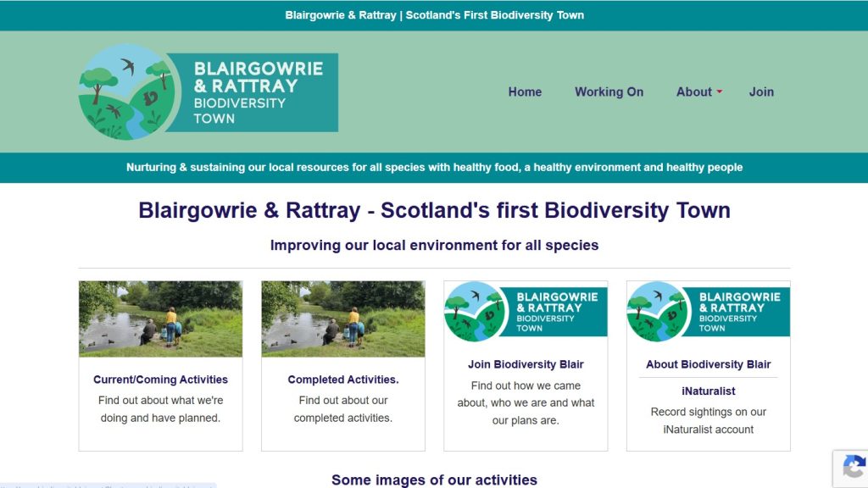Viewport: 868px width, 488px height.
Task: Click the logo image above About Biodiversity Blair
Action: (708, 312)
